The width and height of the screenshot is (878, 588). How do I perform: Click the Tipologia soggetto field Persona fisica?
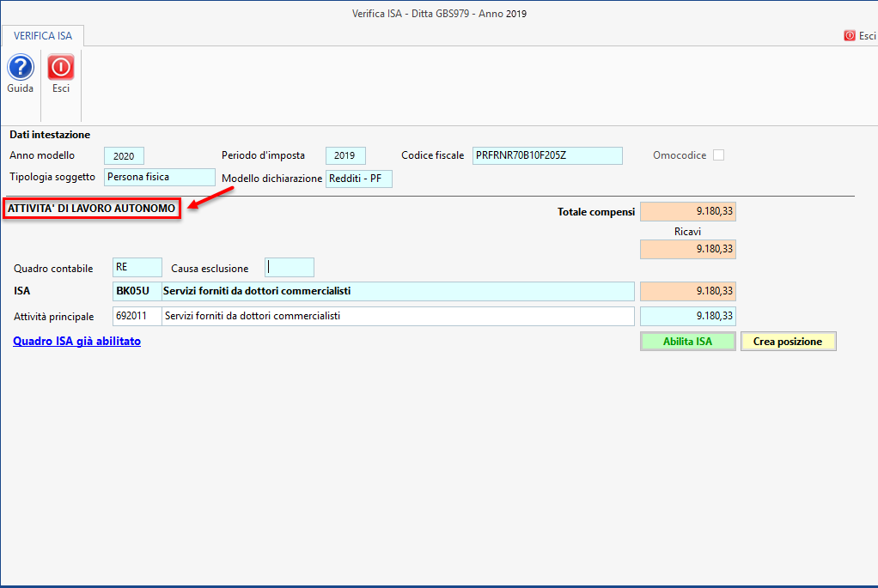pos(160,177)
